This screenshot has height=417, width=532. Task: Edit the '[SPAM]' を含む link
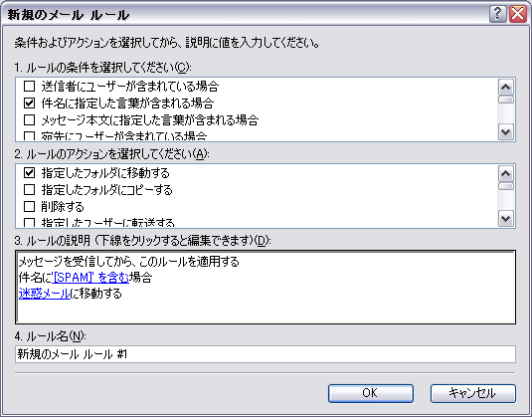click(90, 278)
